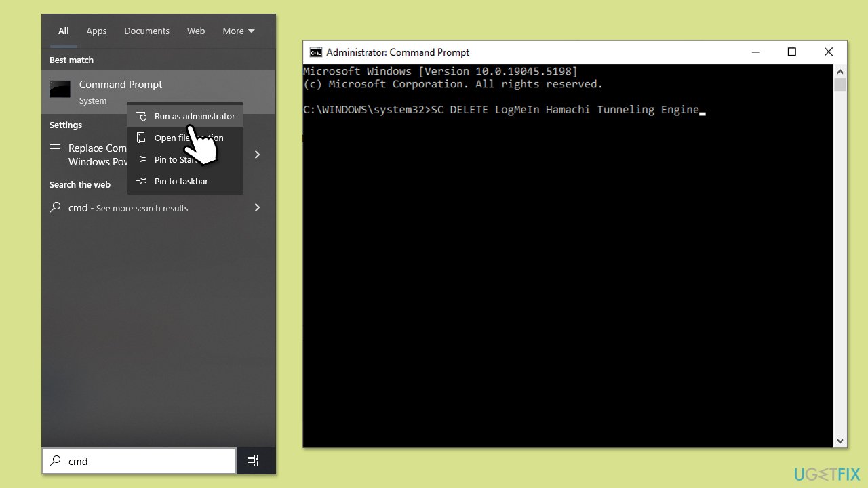Click the Search the web heading
This screenshot has height=488, width=868.
tap(80, 184)
